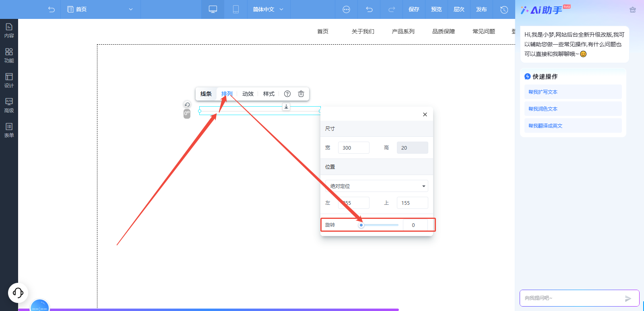
Task: Select the 线条 tab in component toolbar
Action: 206,94
